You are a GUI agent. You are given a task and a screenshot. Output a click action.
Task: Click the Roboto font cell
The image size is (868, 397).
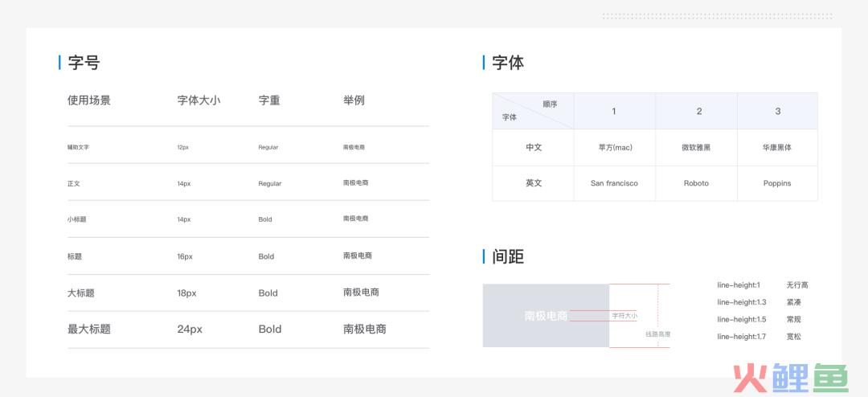696,183
